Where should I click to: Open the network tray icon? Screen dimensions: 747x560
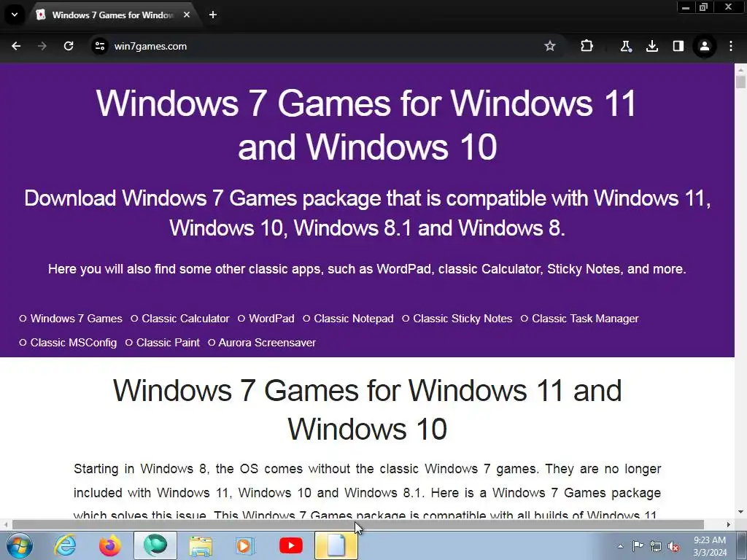click(656, 546)
